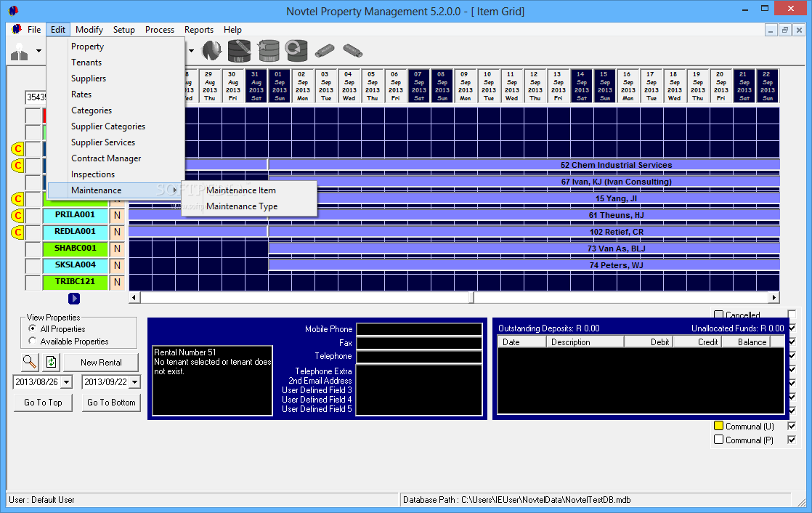Click the green refresh document icon

pos(52,362)
